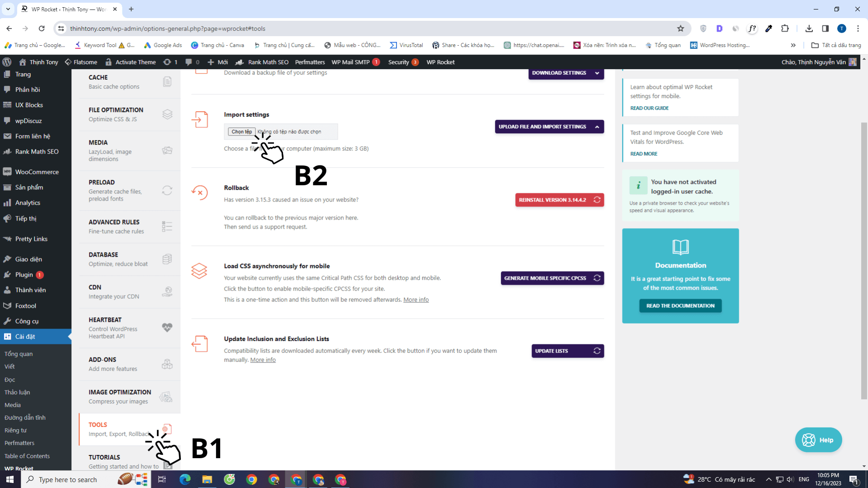The height and width of the screenshot is (488, 868).
Task: Star the page via the bookmark icon
Action: click(x=681, y=28)
